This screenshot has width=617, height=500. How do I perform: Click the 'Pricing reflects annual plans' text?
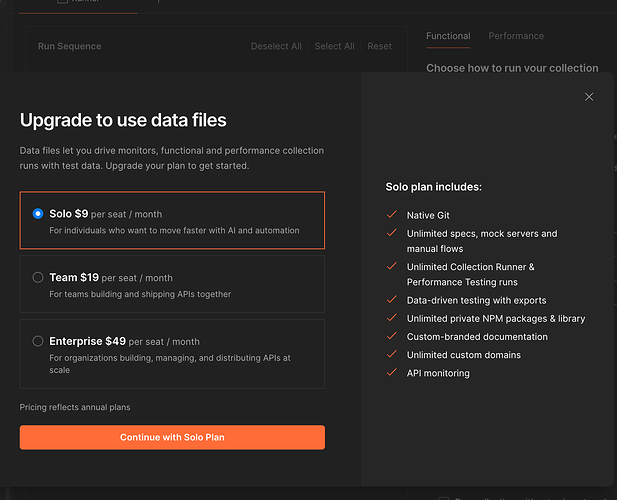(75, 407)
